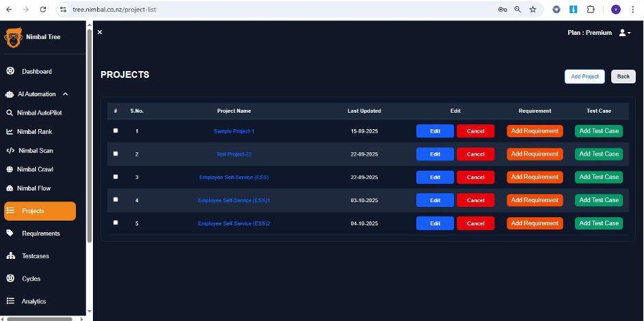Image resolution: width=644 pixels, height=321 pixels.
Task: Click the Add Project button
Action: pos(585,76)
